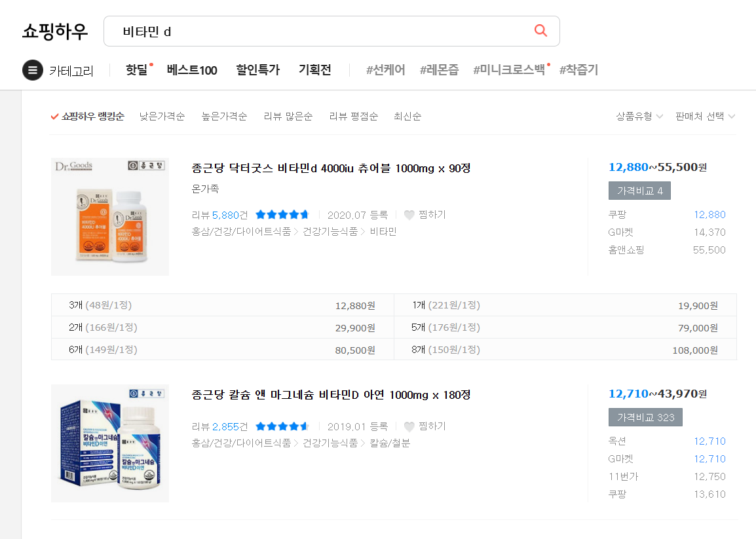Image resolution: width=756 pixels, height=539 pixels.
Task: Open the 할인특가 menu
Action: [257, 70]
